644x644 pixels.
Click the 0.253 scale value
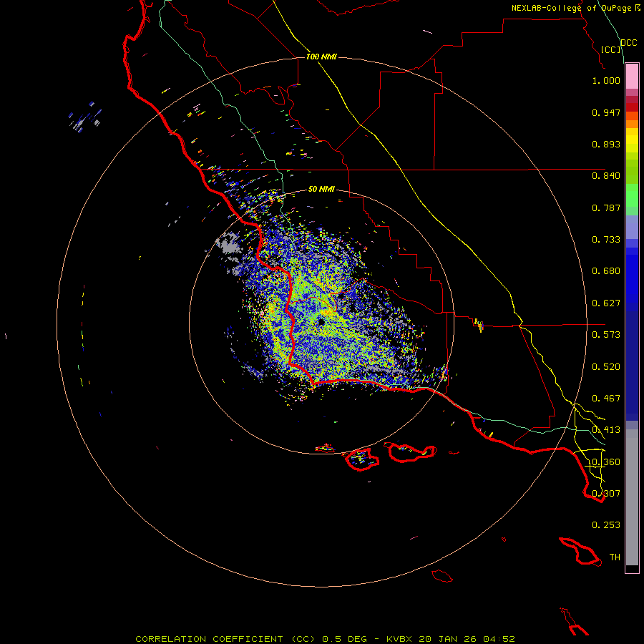pyautogui.click(x=606, y=525)
